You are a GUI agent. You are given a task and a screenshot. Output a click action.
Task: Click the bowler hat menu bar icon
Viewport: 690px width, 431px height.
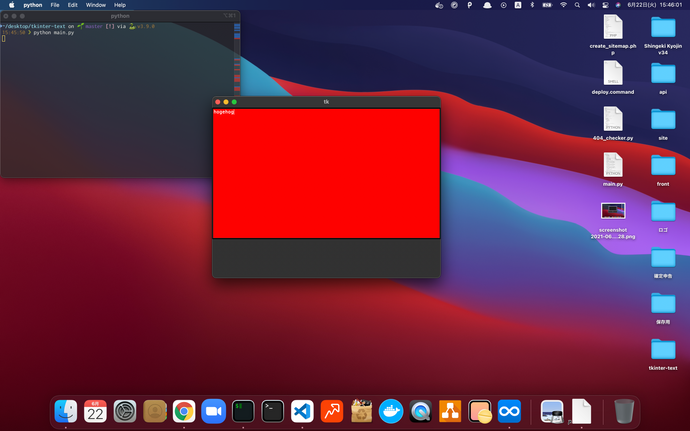pos(487,5)
